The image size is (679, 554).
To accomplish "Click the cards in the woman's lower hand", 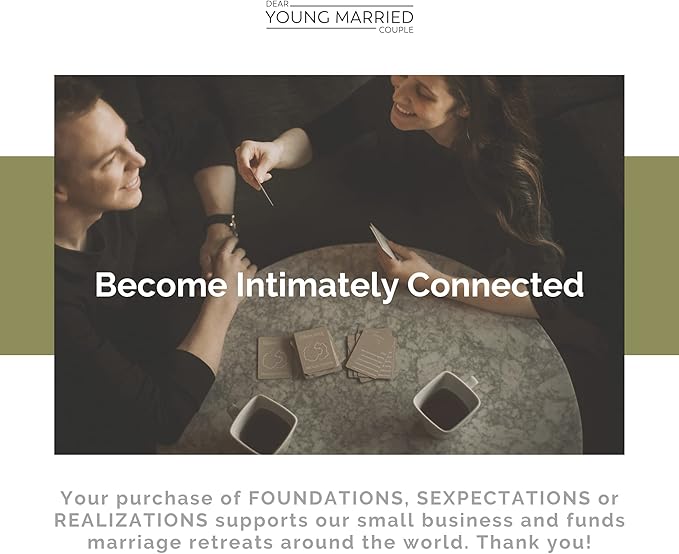I will 382,240.
